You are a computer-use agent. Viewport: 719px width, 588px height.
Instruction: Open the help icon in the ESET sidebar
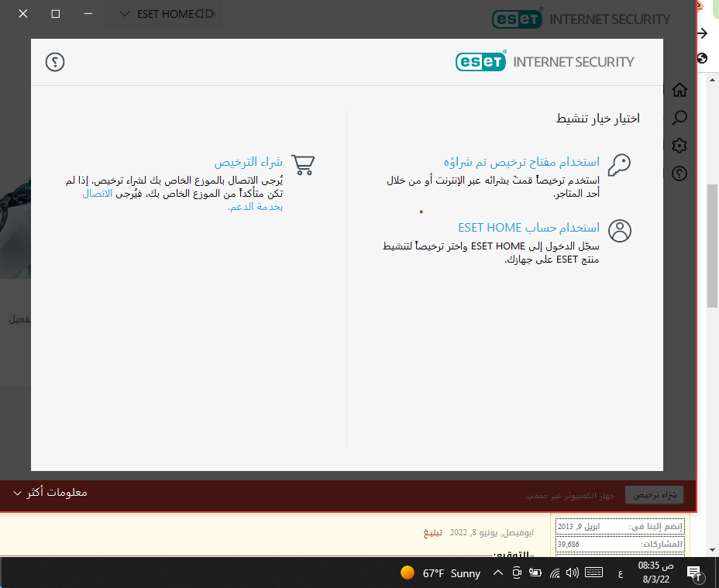click(679, 174)
